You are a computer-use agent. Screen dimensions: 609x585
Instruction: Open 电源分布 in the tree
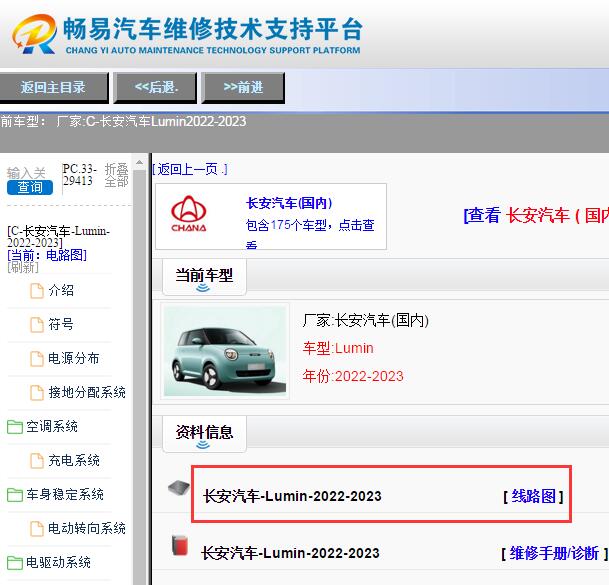(x=73, y=358)
